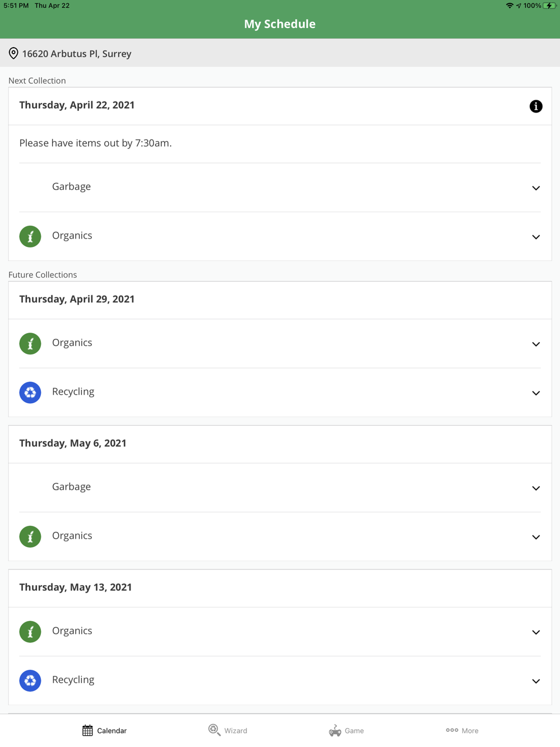
Task: Tap the Calendar icon in the bottom bar
Action: point(88,730)
